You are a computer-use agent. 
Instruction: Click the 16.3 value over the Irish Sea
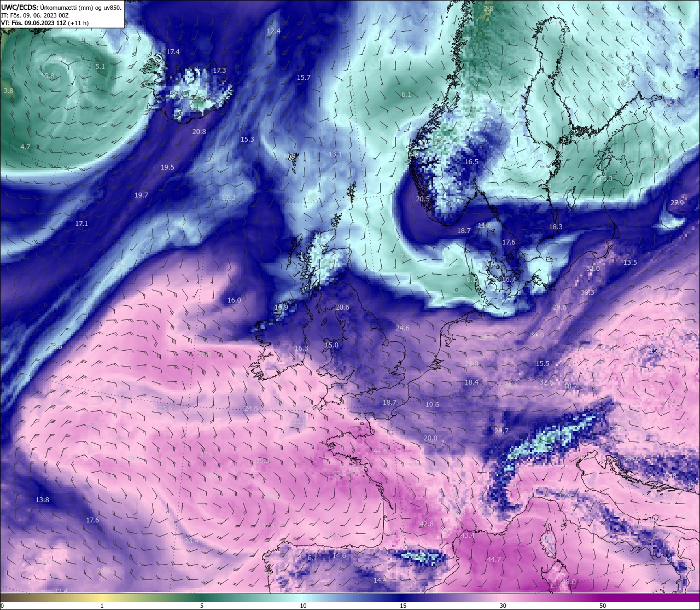point(301,348)
